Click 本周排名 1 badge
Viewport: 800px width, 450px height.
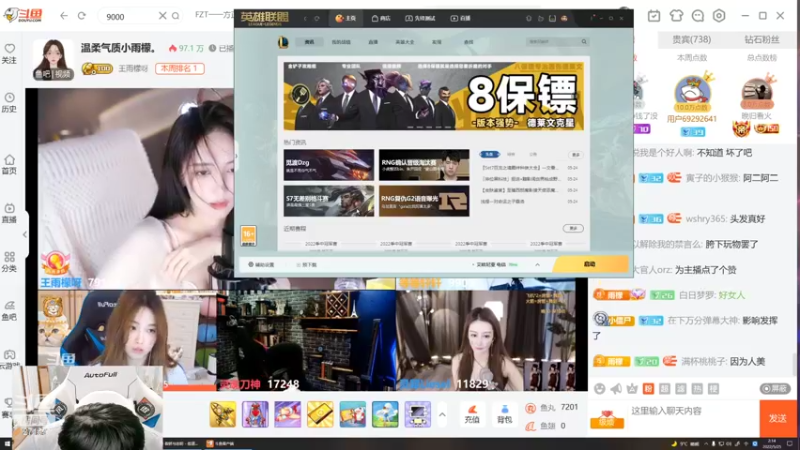[x=180, y=68]
